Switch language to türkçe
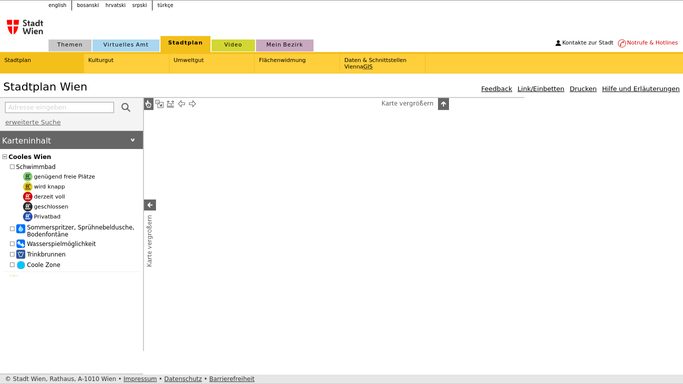This screenshot has width=683, height=384. [165, 5]
